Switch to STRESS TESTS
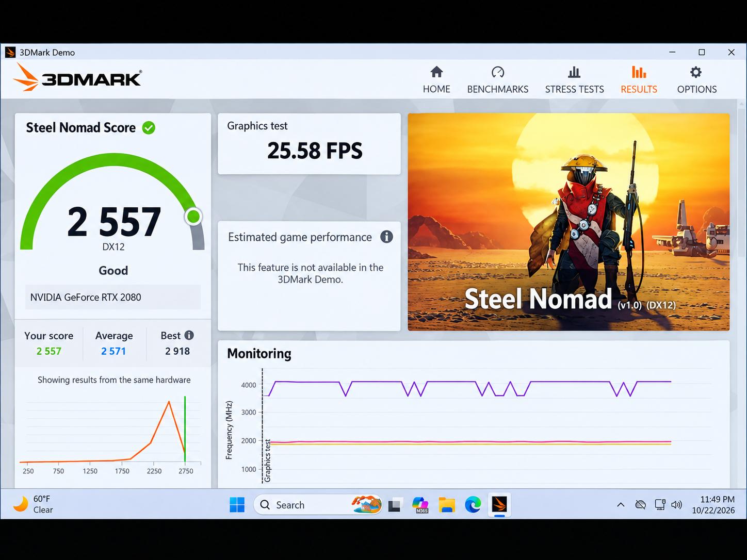Image resolution: width=747 pixels, height=560 pixels. [x=574, y=80]
